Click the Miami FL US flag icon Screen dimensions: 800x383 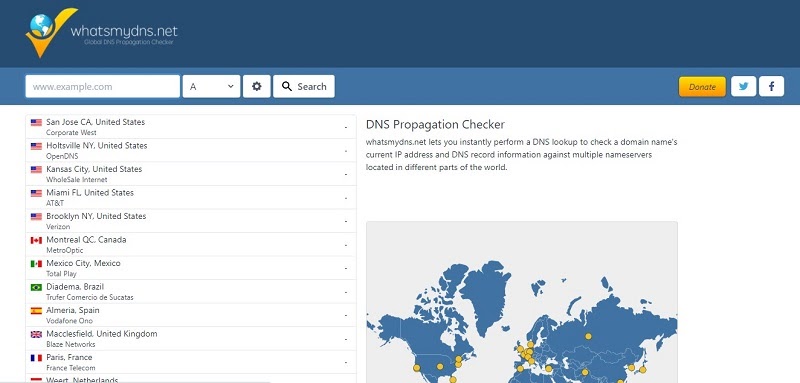[x=36, y=193]
